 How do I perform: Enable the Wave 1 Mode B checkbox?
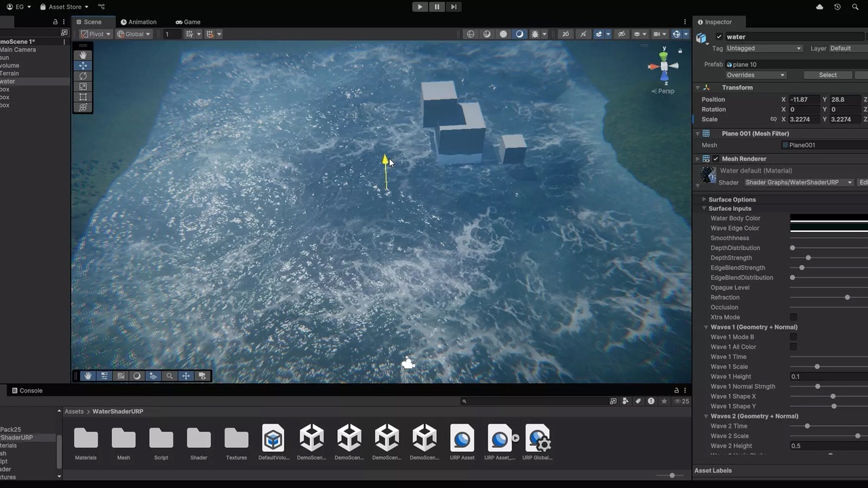[x=793, y=337]
